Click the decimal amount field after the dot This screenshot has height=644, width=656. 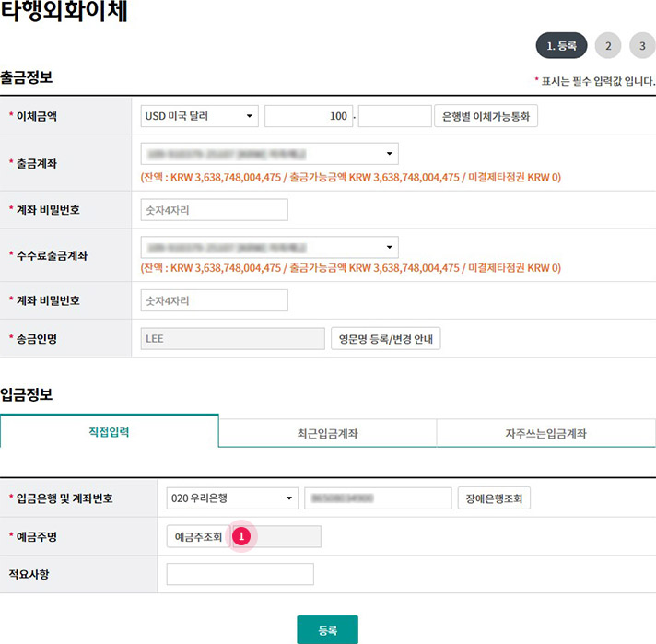point(394,116)
